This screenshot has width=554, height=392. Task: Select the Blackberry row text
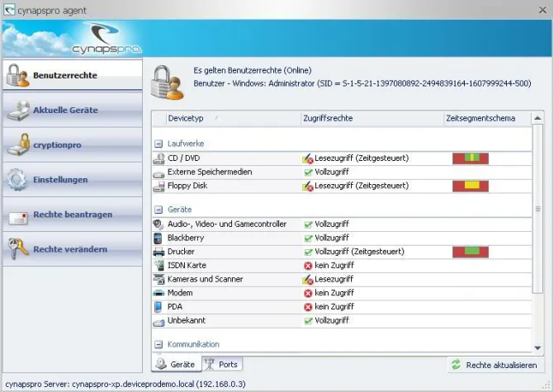click(x=186, y=238)
